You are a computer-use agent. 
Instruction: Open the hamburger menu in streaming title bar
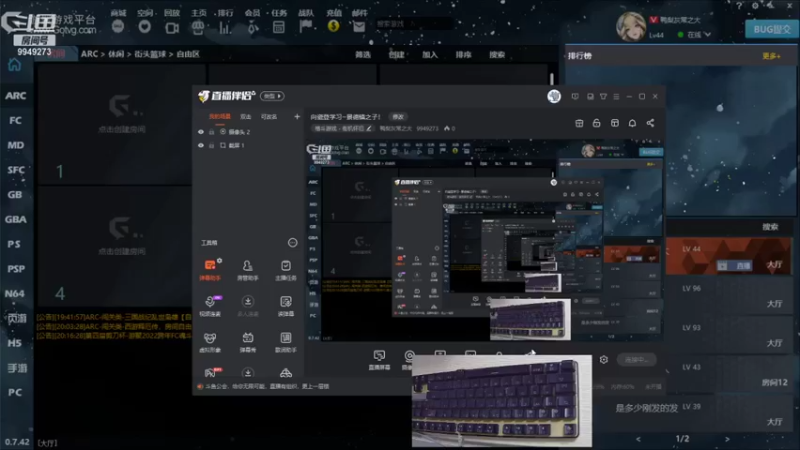[x=616, y=96]
